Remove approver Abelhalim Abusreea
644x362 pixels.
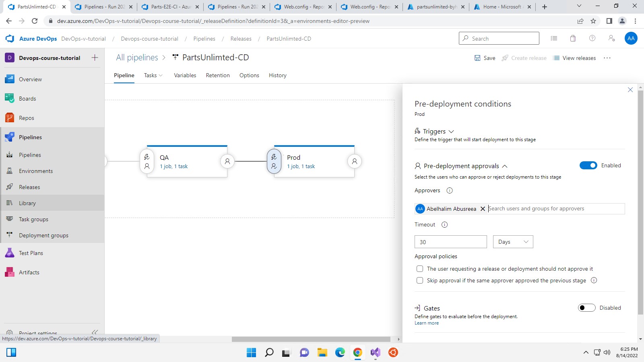click(483, 209)
